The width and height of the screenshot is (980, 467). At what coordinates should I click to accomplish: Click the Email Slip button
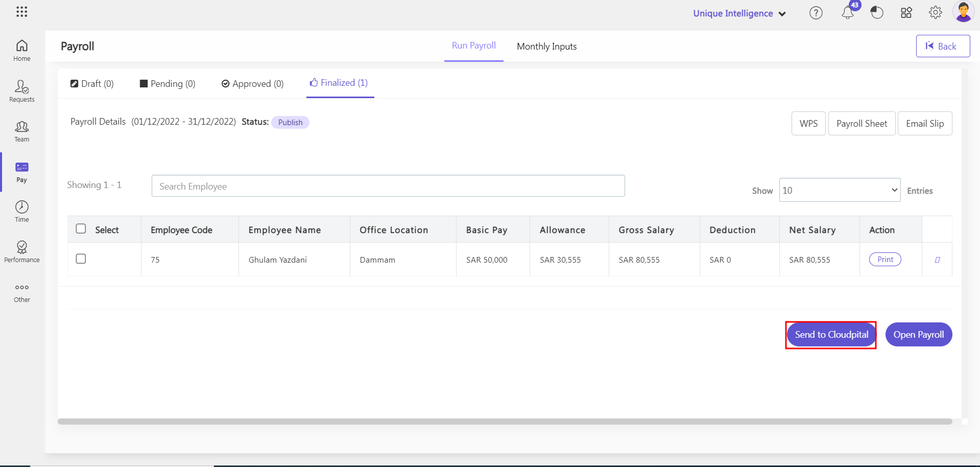click(925, 123)
